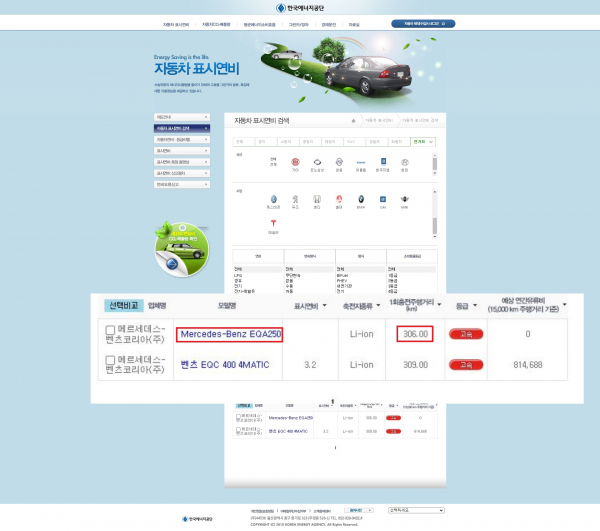Viewport: 600px width, 531px height.
Task: Select the Honda brand logo
Action: pyautogui.click(x=317, y=199)
